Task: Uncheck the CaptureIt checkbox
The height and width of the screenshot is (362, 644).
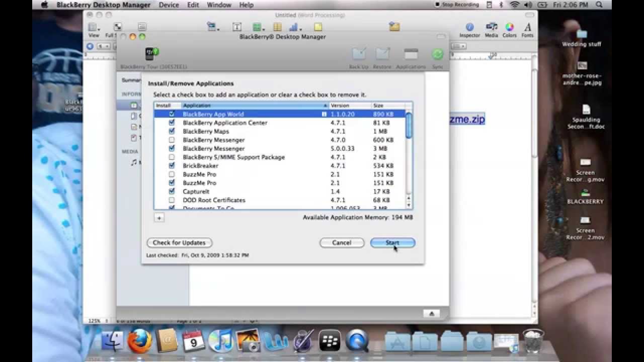Action: (x=172, y=192)
